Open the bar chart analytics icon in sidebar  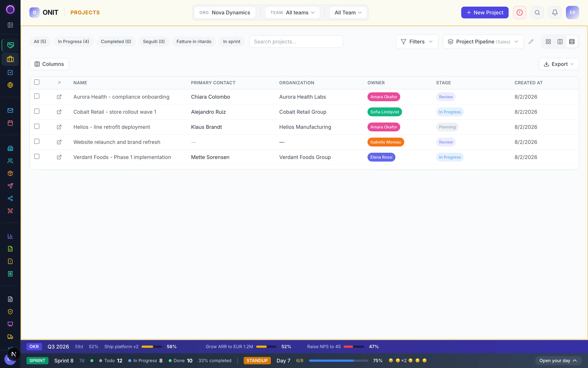10,236
